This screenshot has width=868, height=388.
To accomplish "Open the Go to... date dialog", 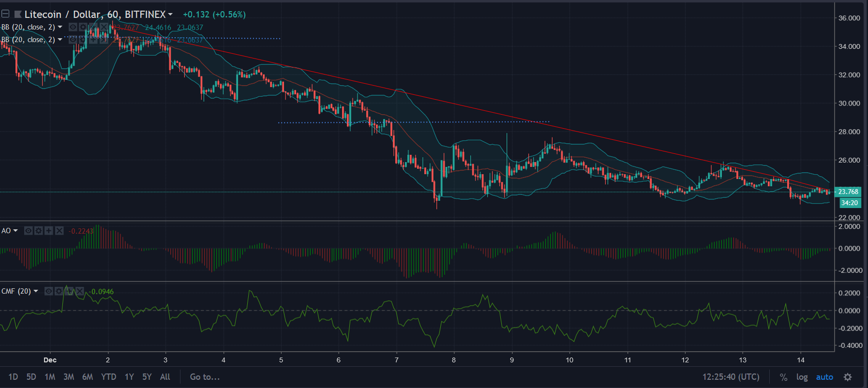I will pyautogui.click(x=205, y=377).
